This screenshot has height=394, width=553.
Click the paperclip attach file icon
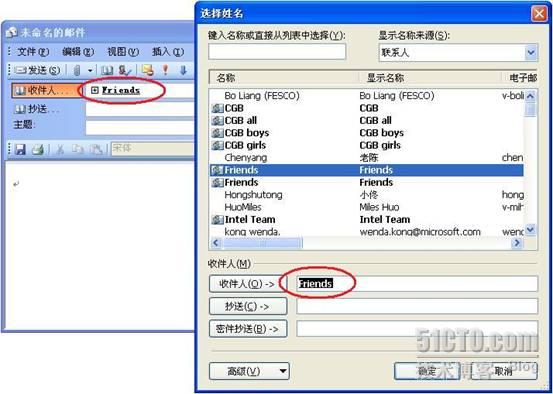tap(77, 71)
